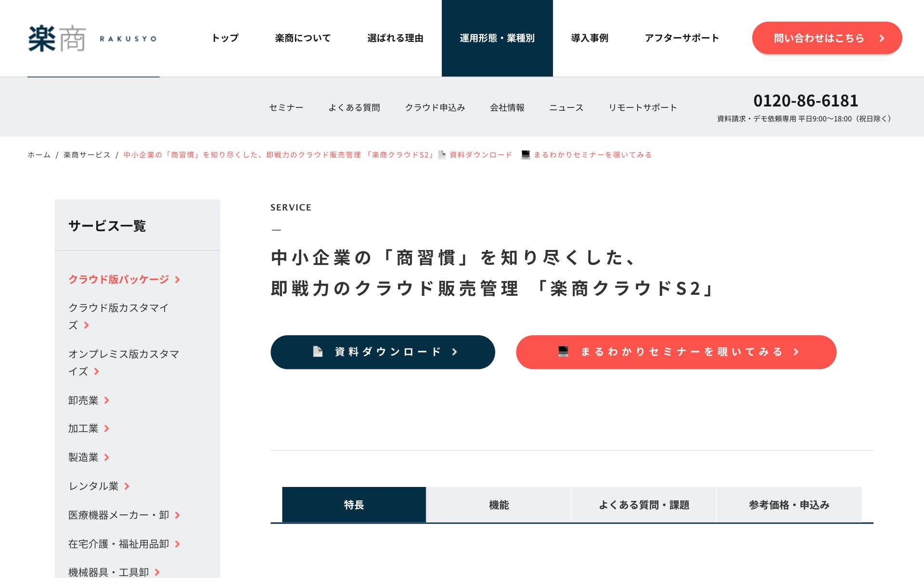Open the アフターサポート menu item
The width and height of the screenshot is (924, 578).
(682, 38)
